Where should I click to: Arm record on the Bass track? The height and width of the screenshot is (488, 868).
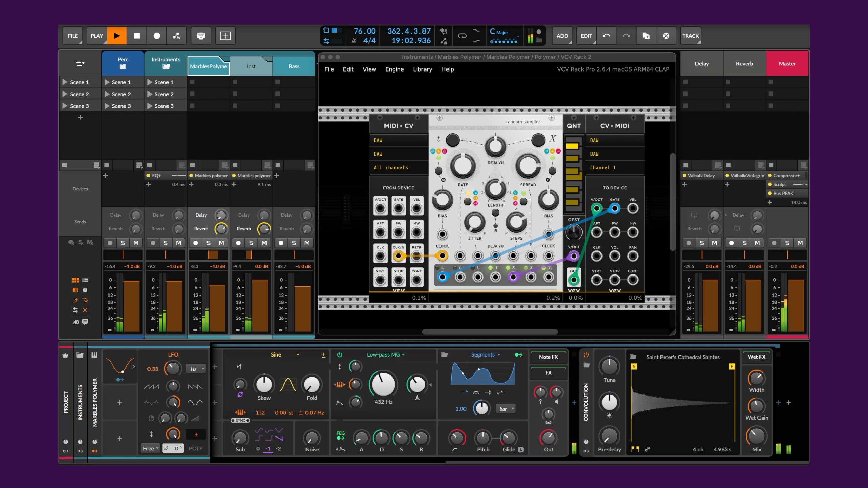281,243
